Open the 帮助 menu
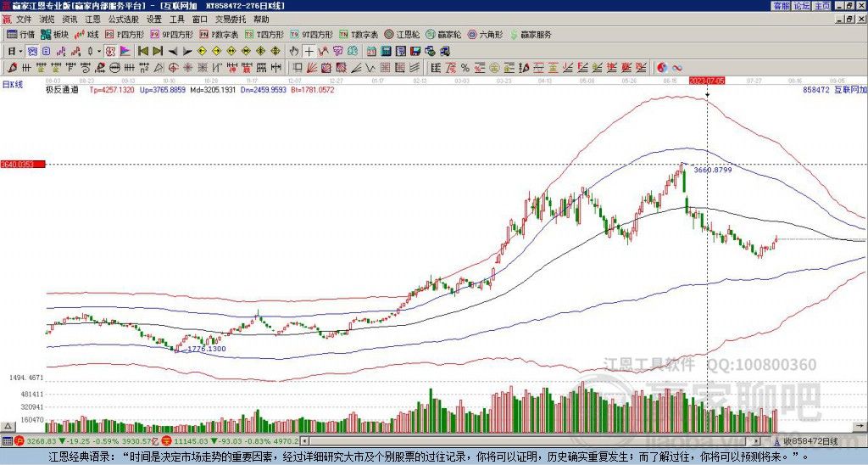 [x=261, y=19]
